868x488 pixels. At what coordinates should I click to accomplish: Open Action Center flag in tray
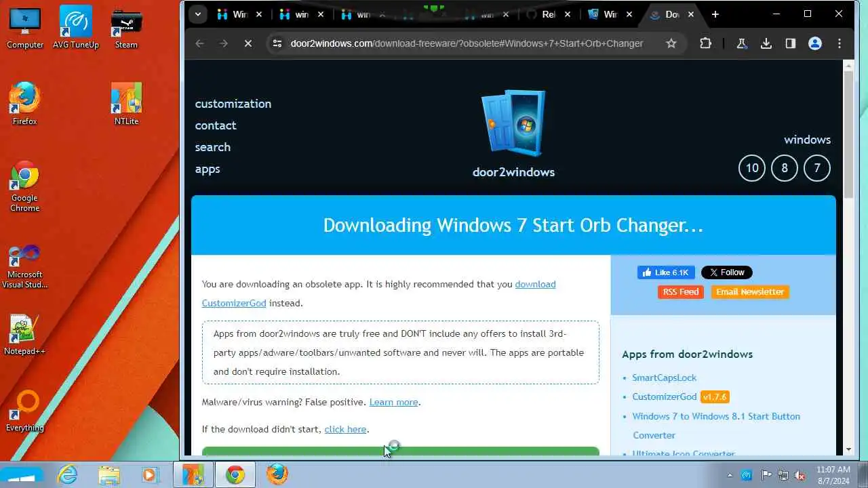[766, 475]
